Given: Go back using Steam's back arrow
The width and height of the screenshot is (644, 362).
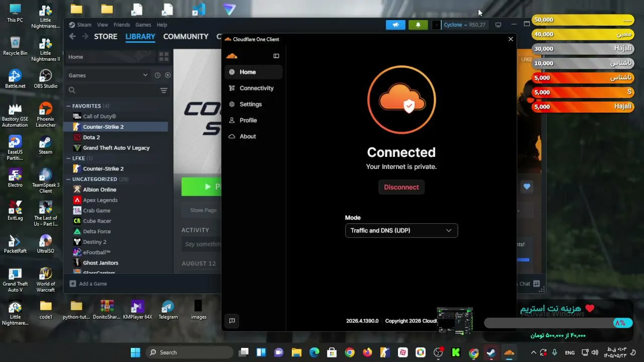Looking at the screenshot, I should tap(72, 37).
